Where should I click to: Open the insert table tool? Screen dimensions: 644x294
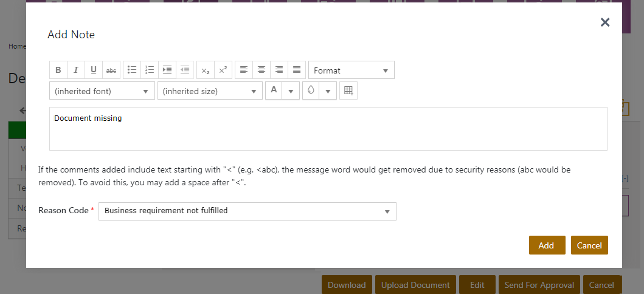tap(348, 91)
